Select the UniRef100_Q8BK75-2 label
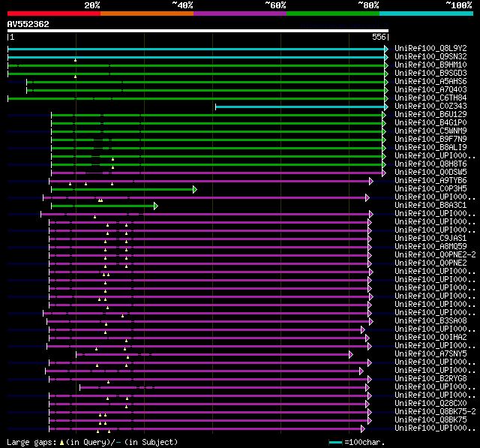Image resolution: width=480 pixels, height=448 pixels. 435,412
